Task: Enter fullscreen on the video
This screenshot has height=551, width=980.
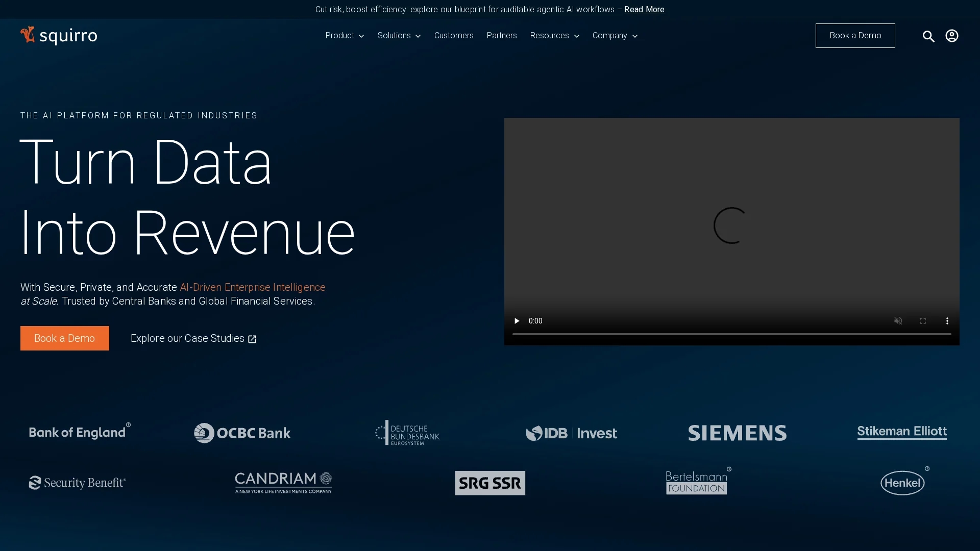Action: (922, 321)
